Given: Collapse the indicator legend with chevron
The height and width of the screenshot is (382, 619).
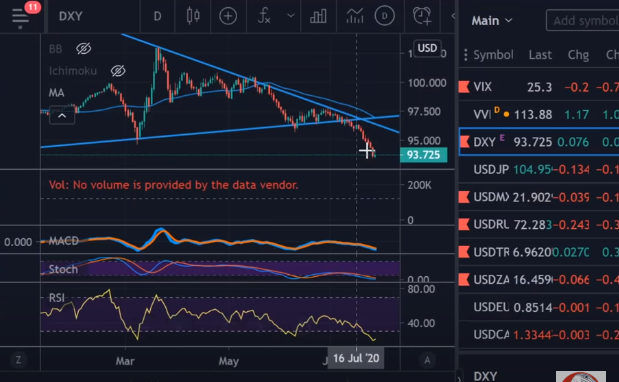Looking at the screenshot, I should point(62,116).
